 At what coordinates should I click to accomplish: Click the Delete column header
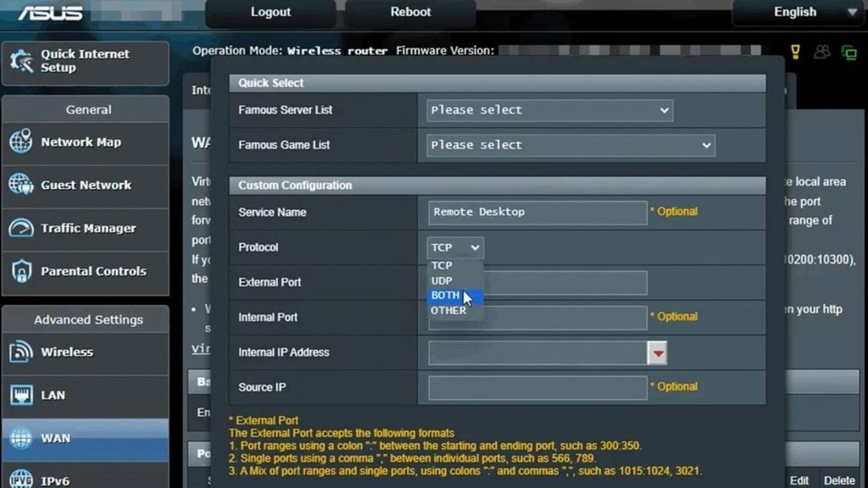(x=839, y=480)
